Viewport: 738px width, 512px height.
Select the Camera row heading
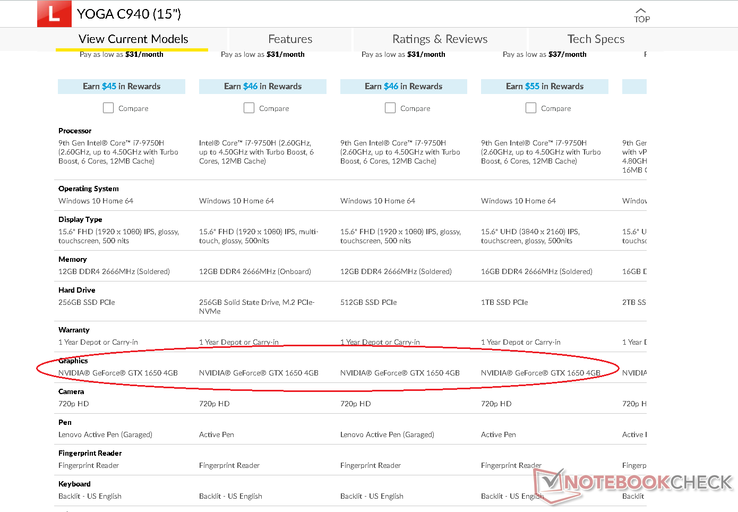(x=71, y=392)
